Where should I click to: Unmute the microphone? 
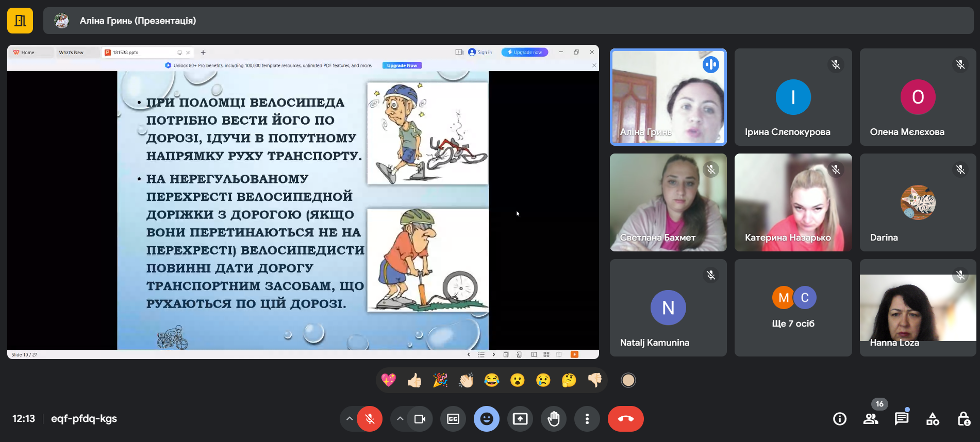(370, 419)
